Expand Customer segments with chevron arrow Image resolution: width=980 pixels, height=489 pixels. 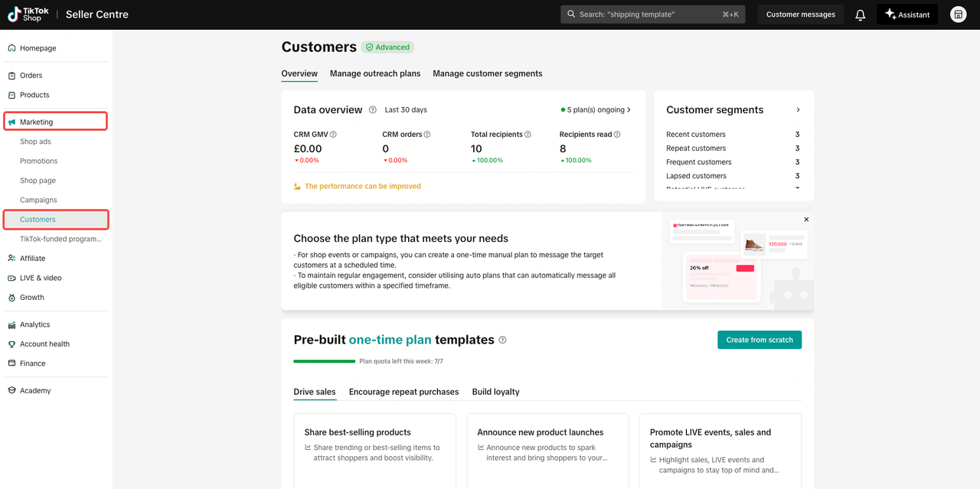798,110
